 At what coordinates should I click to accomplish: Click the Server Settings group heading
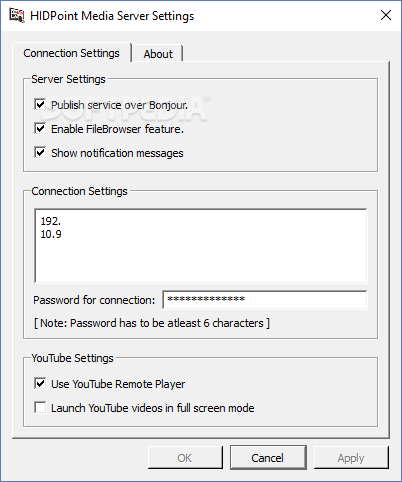68,79
